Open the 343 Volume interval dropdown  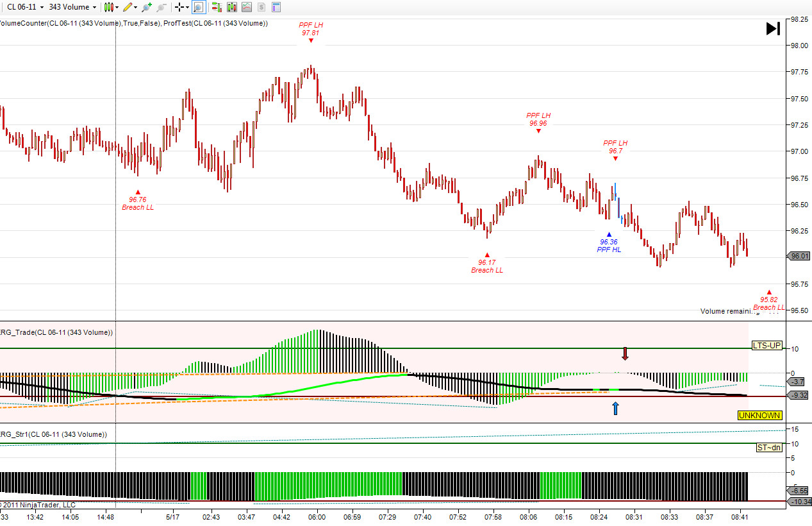click(72, 7)
